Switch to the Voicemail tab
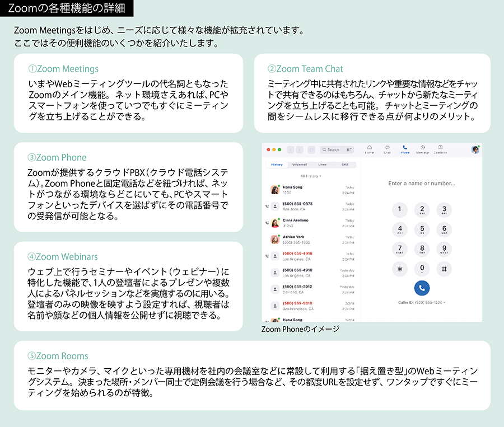This screenshot has width=504, height=427. (300, 165)
